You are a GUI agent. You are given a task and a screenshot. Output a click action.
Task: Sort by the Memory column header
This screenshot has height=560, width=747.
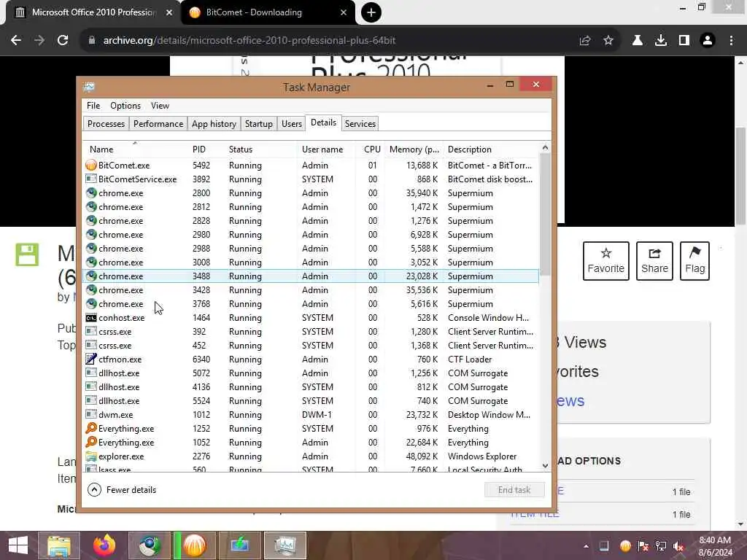point(414,149)
